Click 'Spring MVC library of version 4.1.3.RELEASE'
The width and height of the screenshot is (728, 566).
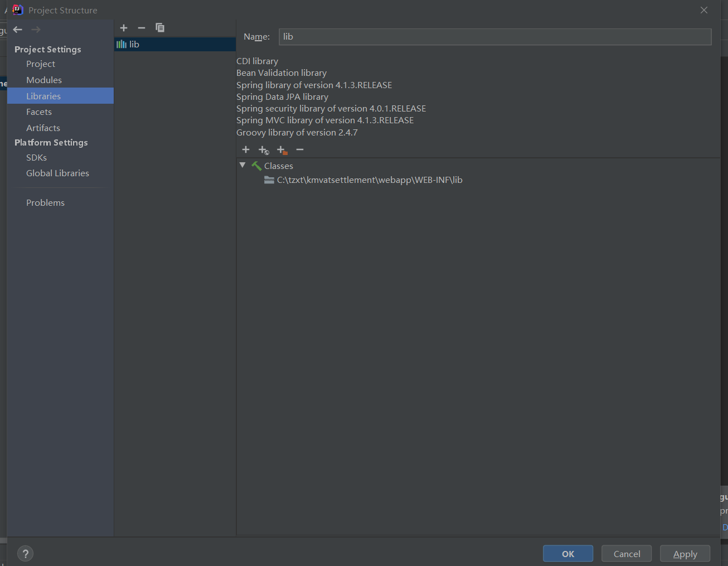(x=325, y=120)
